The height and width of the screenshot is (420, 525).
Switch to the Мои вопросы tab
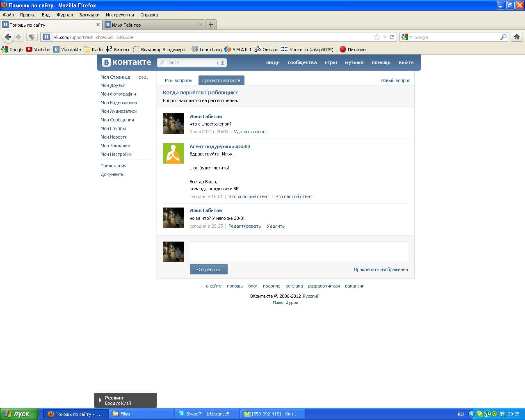[178, 80]
